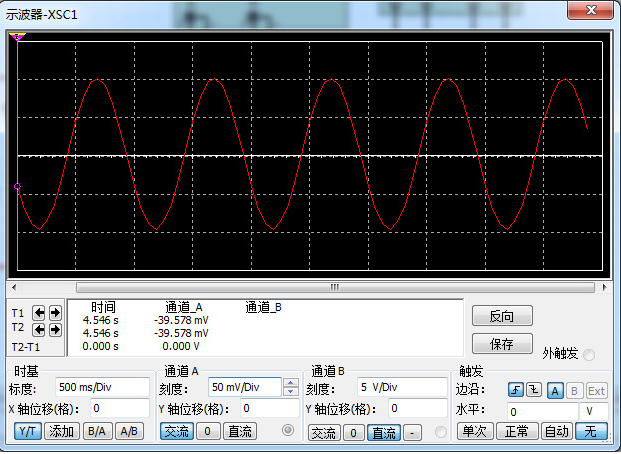Image resolution: width=621 pixels, height=454 pixels.
Task: Move T2 cursor right with arrow
Action: (x=54, y=329)
